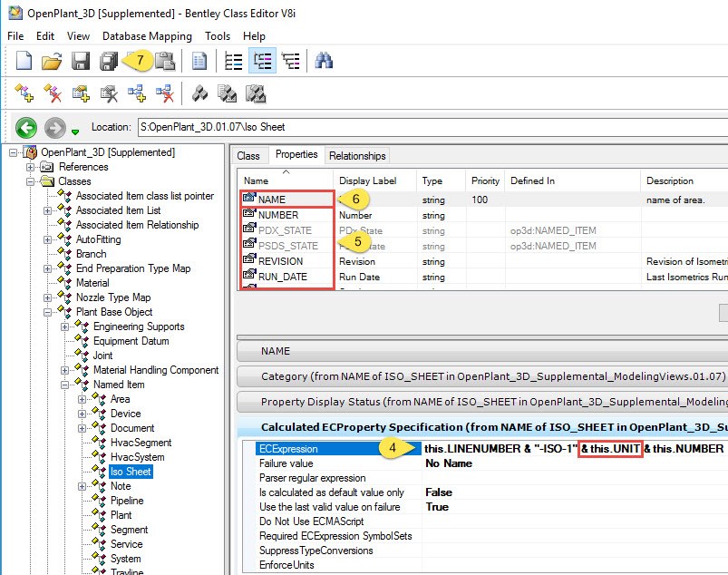This screenshot has height=575, width=728.
Task: Go back with the green arrow
Action: tap(26, 127)
